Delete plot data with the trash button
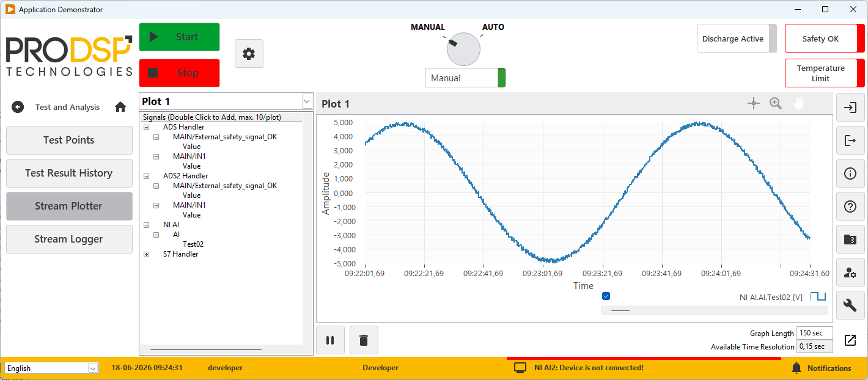 pyautogui.click(x=364, y=340)
